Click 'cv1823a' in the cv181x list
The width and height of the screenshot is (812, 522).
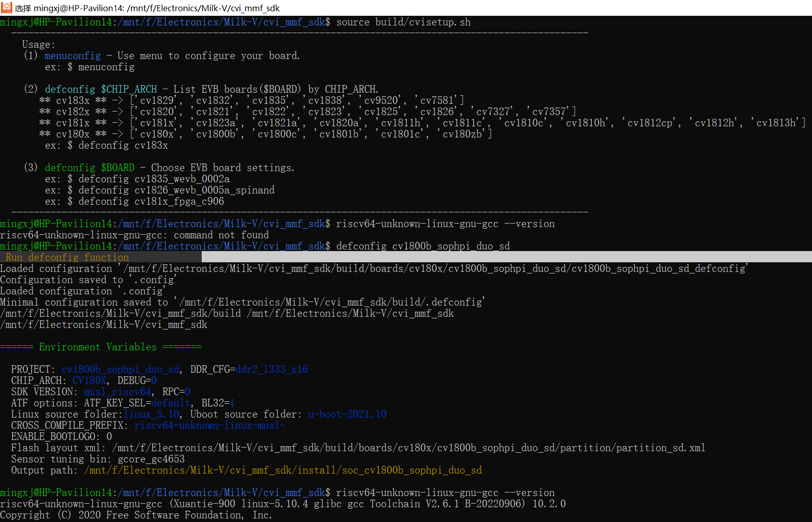click(x=216, y=123)
